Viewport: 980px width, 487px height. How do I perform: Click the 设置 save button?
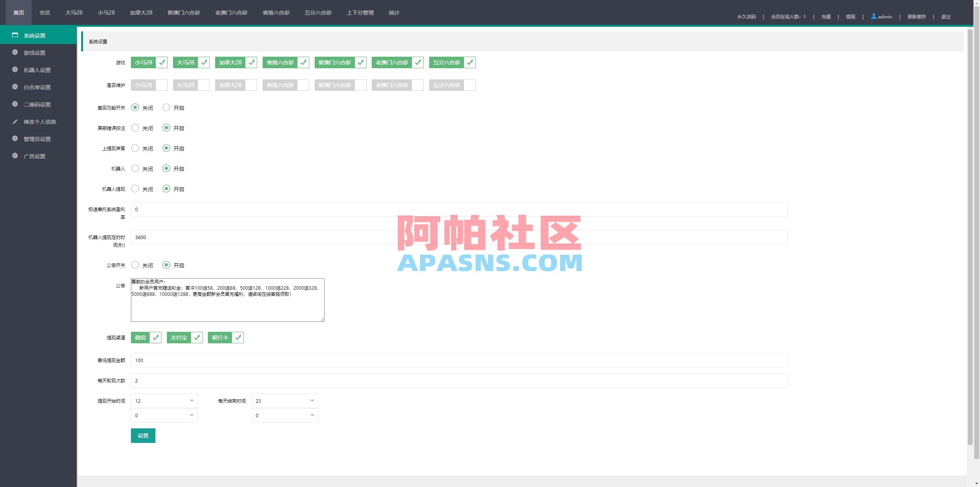click(x=143, y=435)
